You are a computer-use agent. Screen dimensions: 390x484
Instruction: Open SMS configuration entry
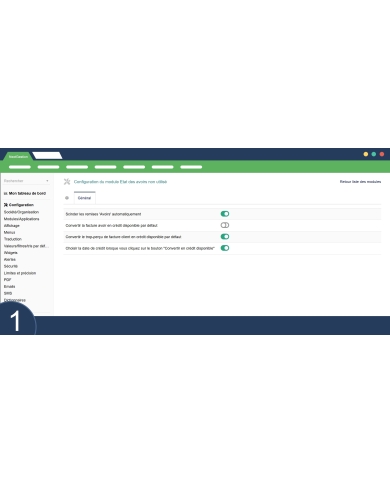tap(8, 293)
